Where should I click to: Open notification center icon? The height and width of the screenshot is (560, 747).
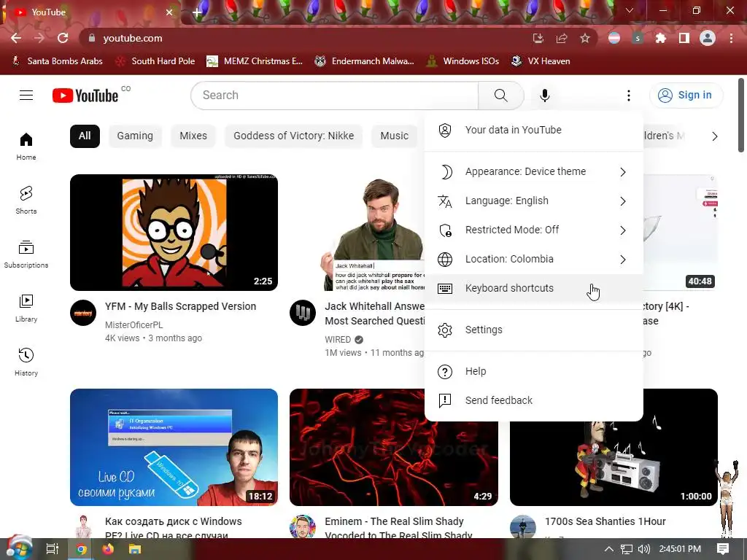click(723, 549)
